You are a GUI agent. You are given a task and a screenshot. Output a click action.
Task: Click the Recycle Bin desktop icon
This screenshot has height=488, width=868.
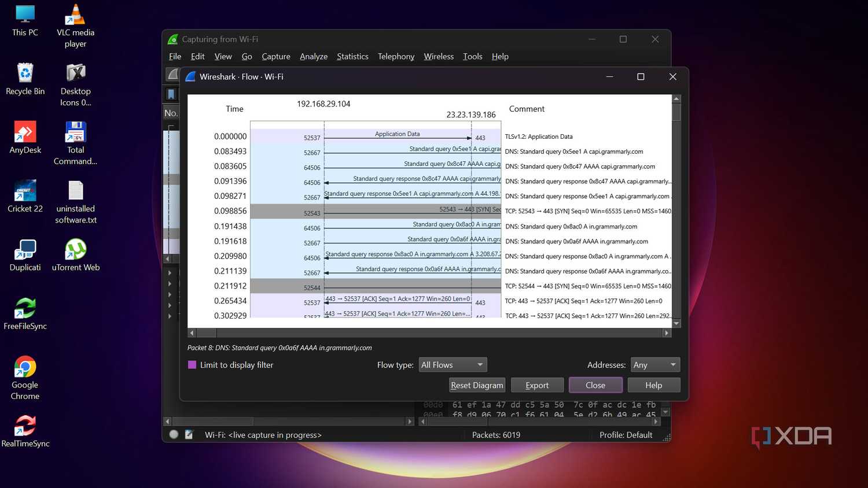click(x=25, y=79)
